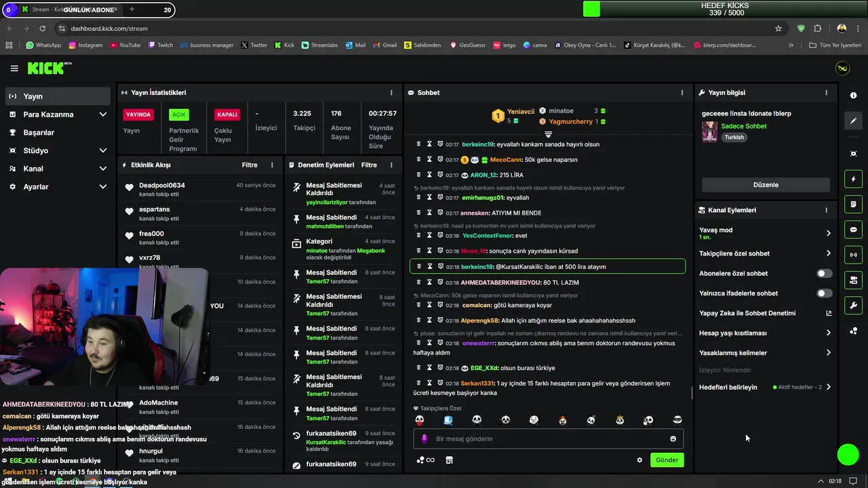Image resolution: width=868 pixels, height=488 pixels.
Task: Click the AÇIK Partnerlik Gelir Programı badge
Action: pyautogui.click(x=178, y=115)
